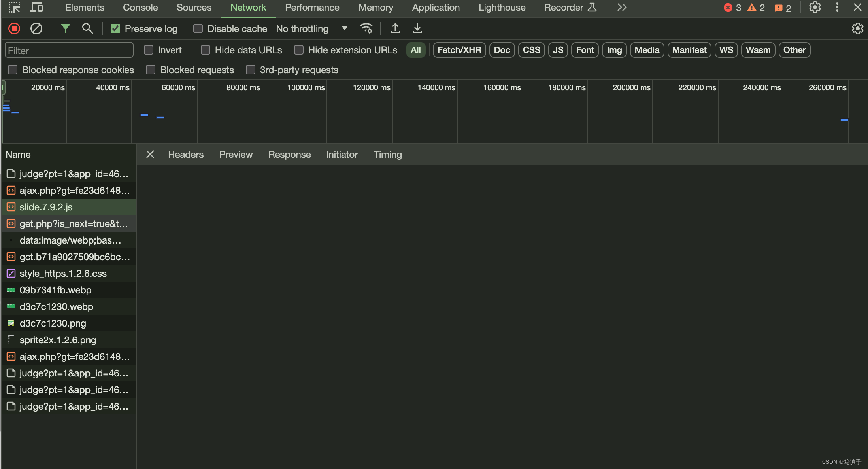Click the Filter text input

[69, 50]
